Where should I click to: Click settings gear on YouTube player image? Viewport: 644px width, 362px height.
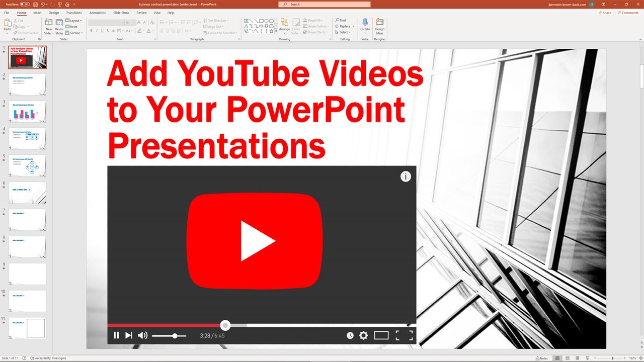coord(363,335)
